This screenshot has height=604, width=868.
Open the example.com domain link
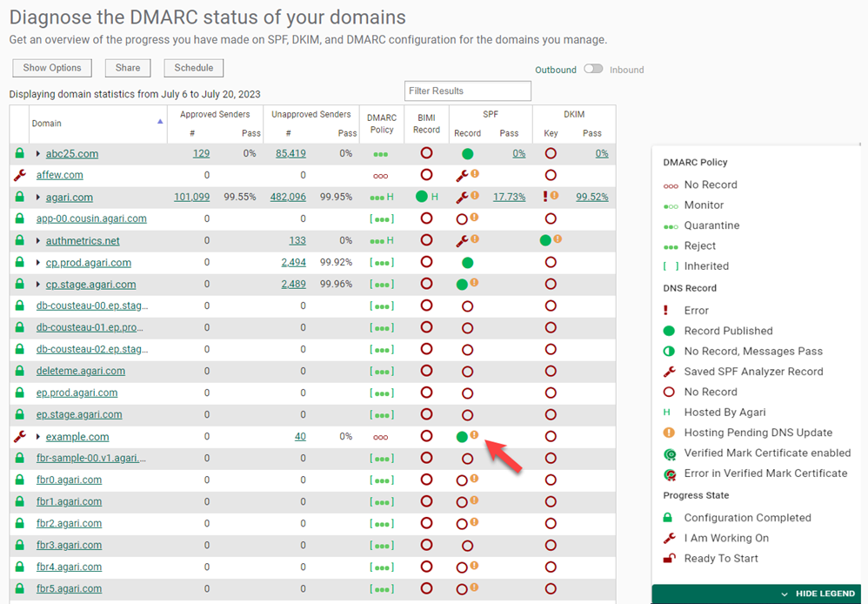pos(77,437)
